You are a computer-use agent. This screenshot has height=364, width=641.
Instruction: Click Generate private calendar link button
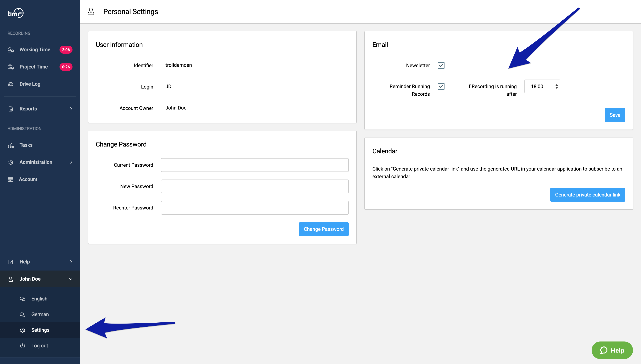588,195
